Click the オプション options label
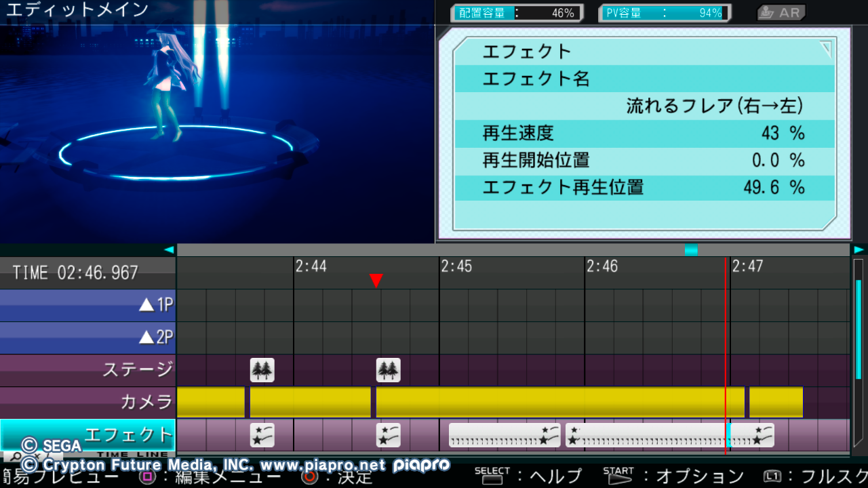 700,476
